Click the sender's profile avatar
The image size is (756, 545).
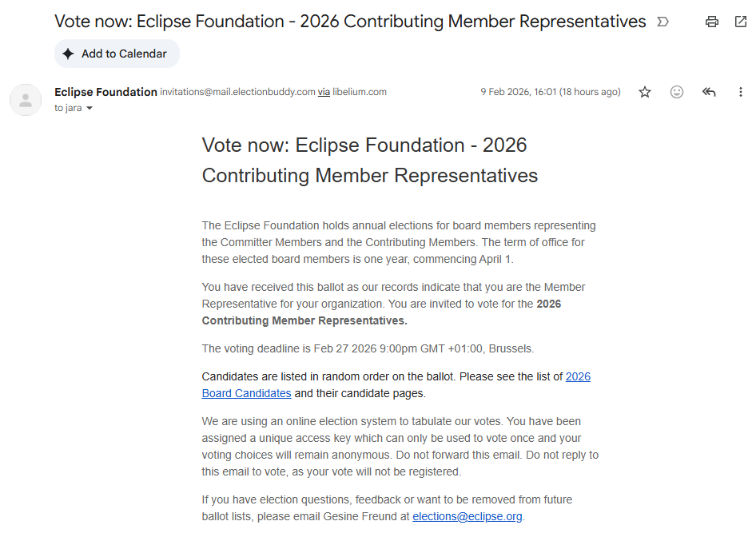(x=26, y=100)
